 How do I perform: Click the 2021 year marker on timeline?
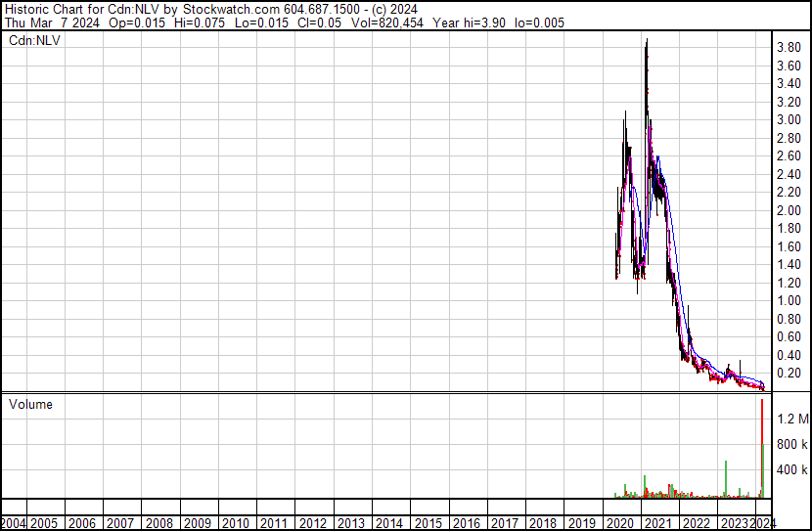tap(658, 523)
